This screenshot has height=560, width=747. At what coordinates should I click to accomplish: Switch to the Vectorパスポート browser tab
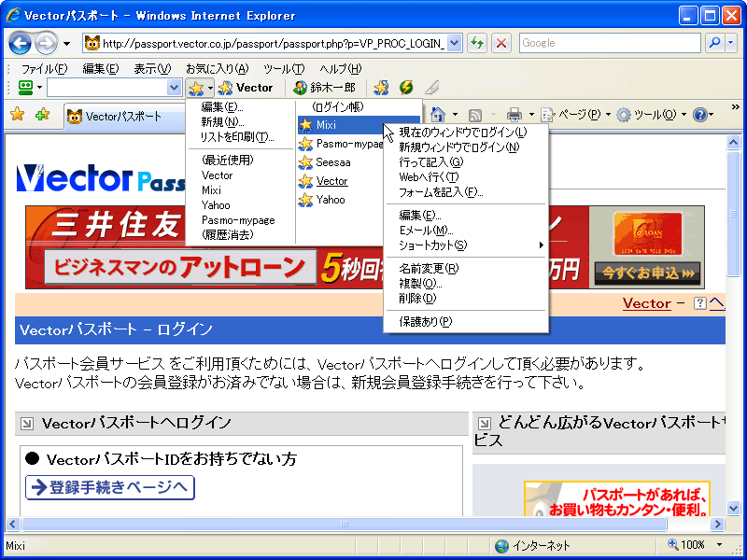pos(124,116)
